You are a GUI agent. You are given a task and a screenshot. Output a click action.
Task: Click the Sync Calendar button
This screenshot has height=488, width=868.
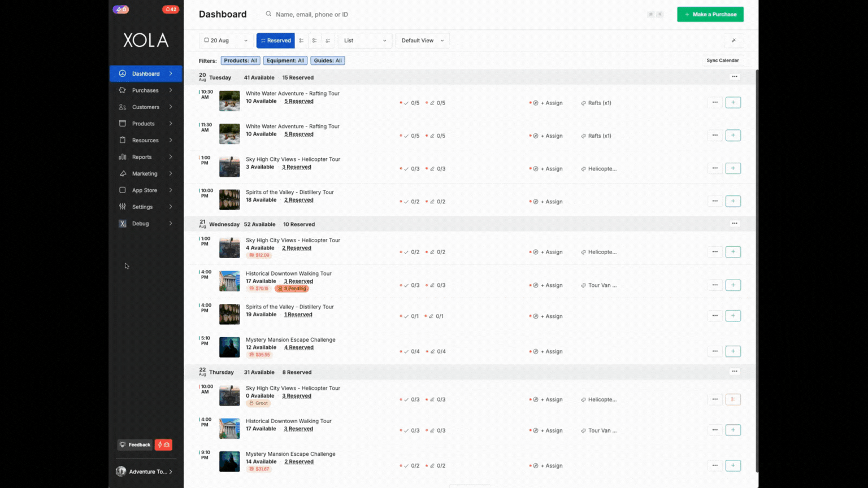(722, 60)
